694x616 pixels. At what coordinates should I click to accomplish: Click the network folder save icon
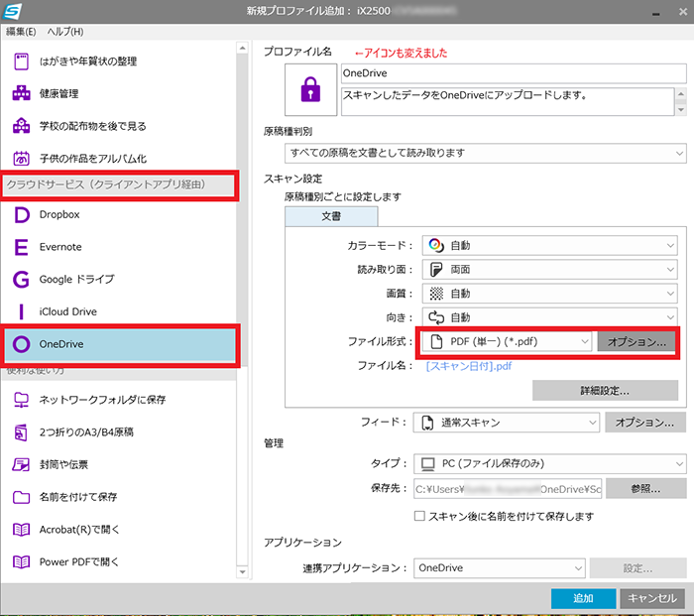click(21, 400)
